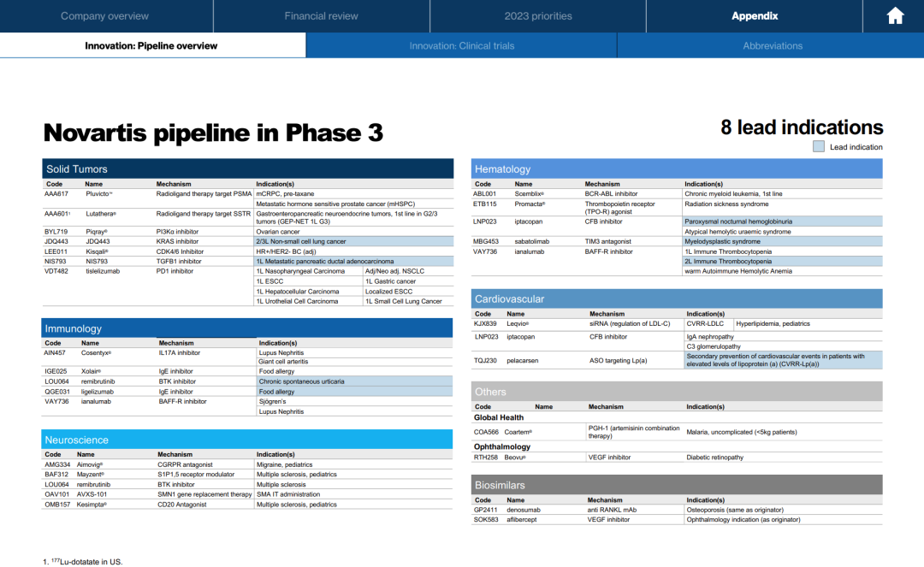The height and width of the screenshot is (567, 924).
Task: Click the Leqvio drug name
Action: click(x=518, y=324)
